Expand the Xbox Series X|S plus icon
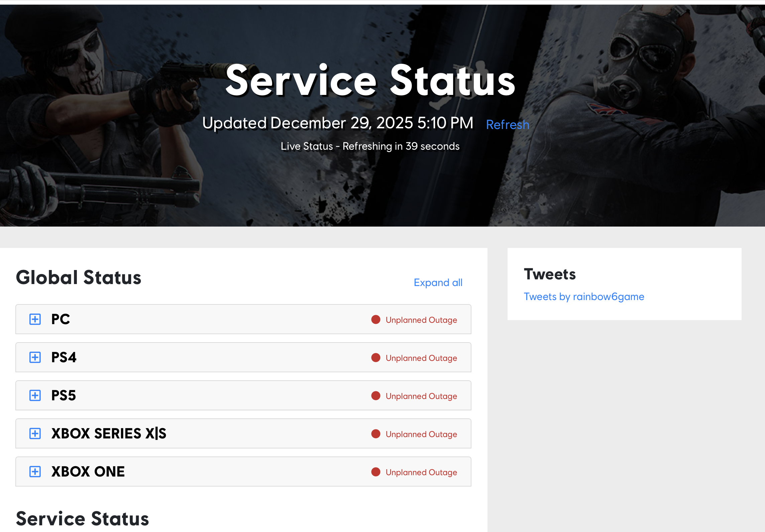 (x=35, y=433)
